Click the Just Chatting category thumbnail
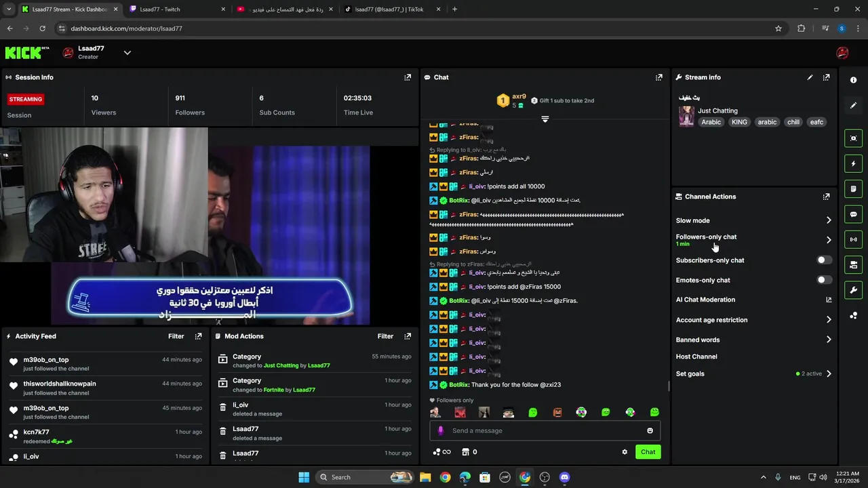This screenshot has height=488, width=868. (x=686, y=116)
